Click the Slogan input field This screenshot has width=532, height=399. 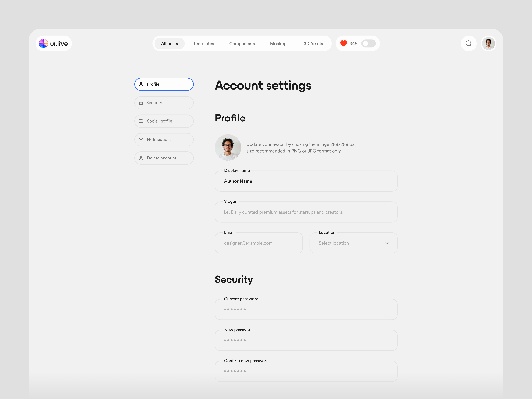(x=306, y=212)
